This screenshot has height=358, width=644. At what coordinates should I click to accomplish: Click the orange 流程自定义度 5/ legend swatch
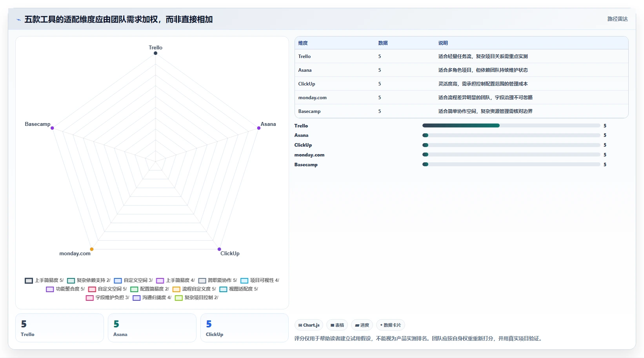coord(176,289)
